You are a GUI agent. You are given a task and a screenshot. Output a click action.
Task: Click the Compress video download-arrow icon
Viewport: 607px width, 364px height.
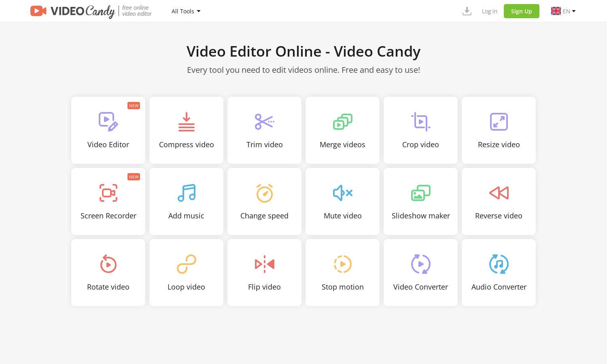click(187, 122)
